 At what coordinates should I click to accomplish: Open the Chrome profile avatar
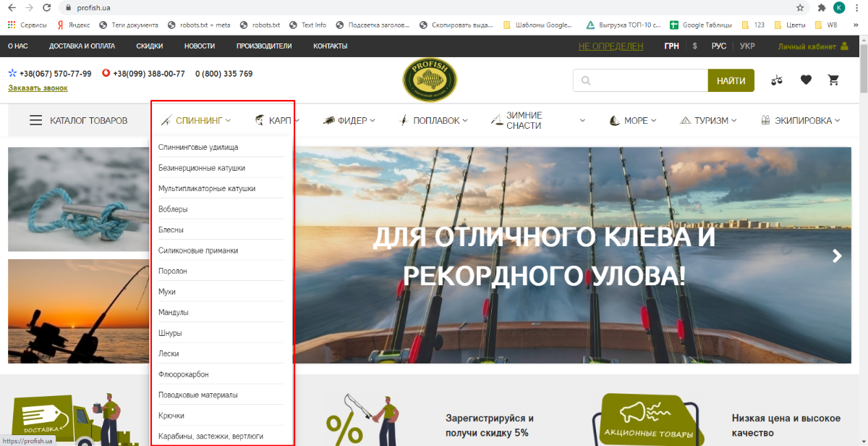click(839, 7)
